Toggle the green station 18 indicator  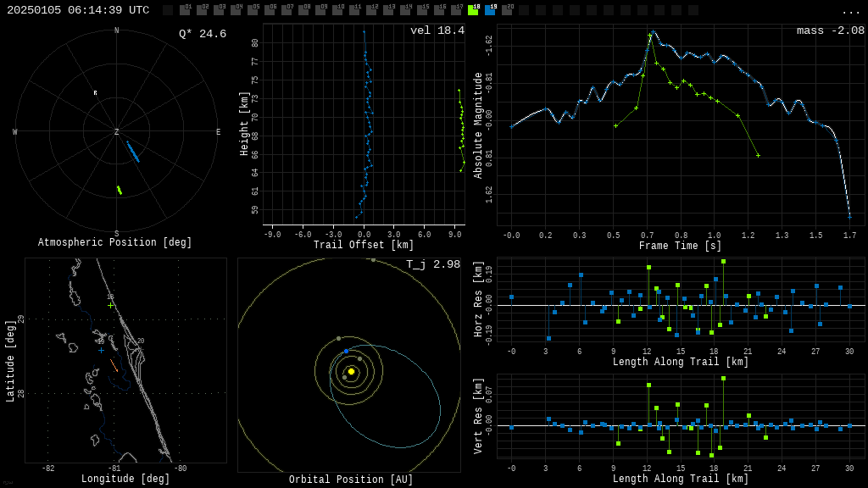pyautogui.click(x=473, y=10)
